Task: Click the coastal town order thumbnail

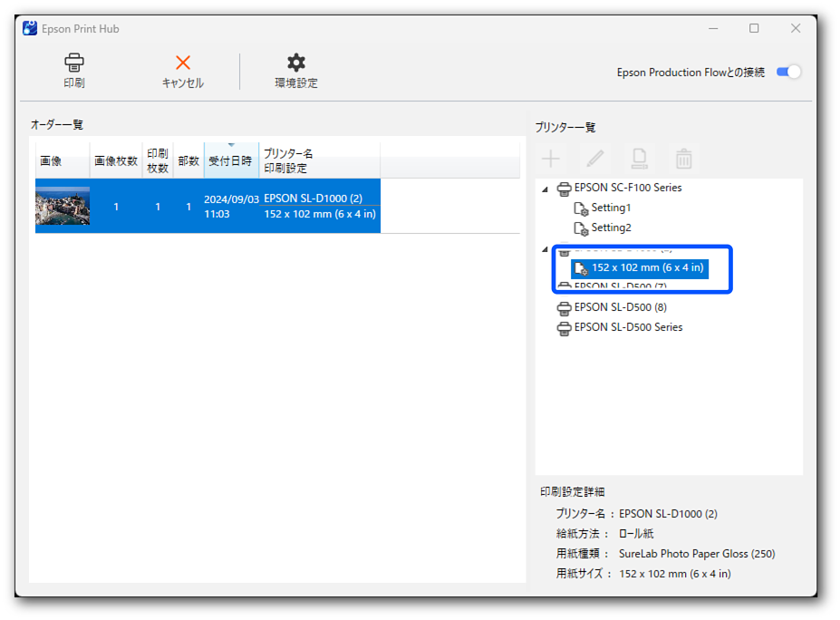Action: [x=63, y=207]
